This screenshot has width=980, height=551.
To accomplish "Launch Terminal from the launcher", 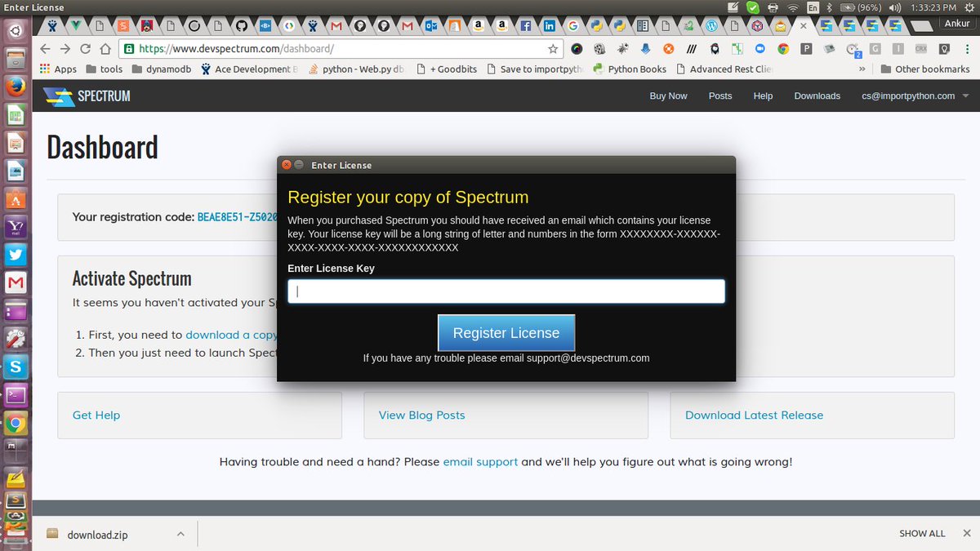I will click(x=16, y=396).
